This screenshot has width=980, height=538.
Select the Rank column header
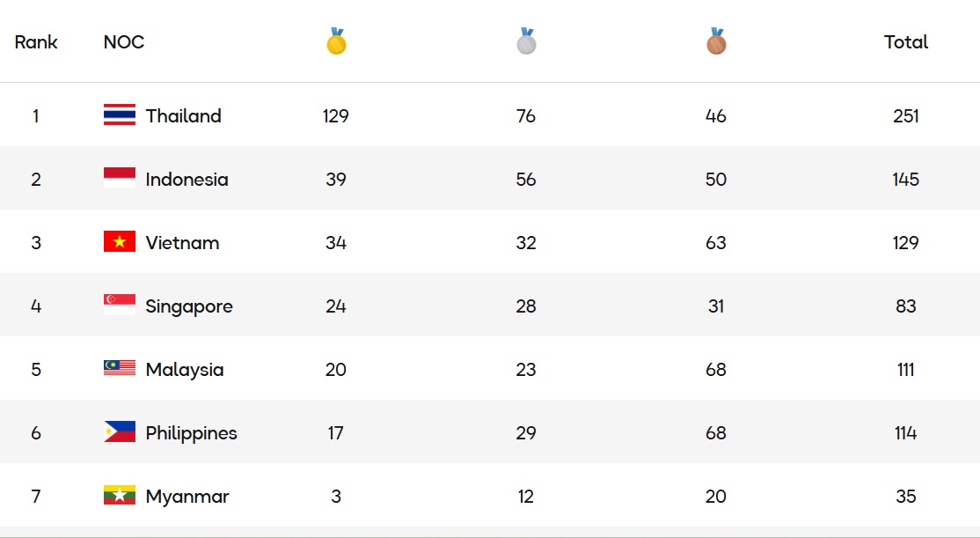[x=36, y=42]
